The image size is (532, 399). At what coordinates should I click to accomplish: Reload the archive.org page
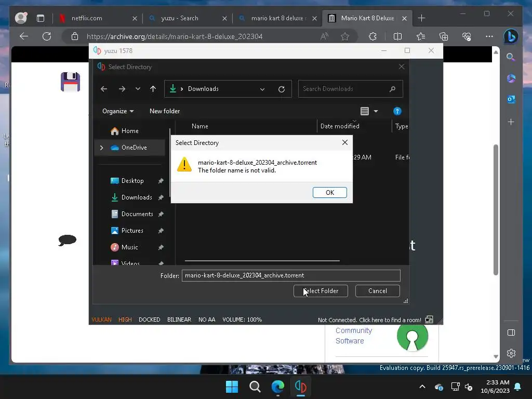click(x=46, y=36)
